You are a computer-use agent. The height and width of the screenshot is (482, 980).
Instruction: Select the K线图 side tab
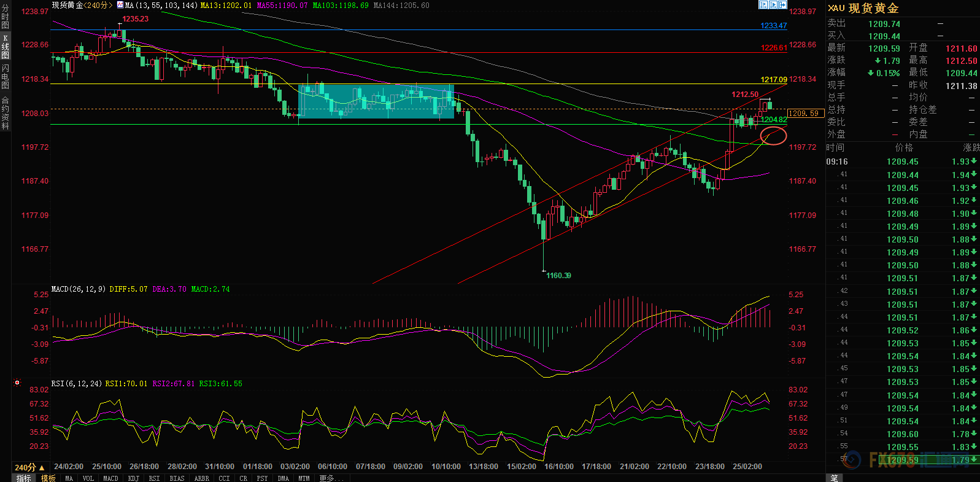click(x=5, y=47)
